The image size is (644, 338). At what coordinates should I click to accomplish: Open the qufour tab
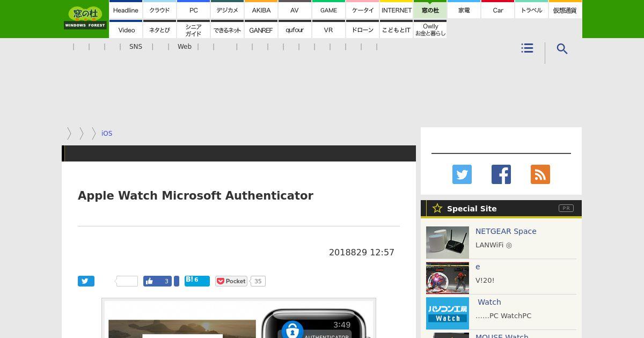[x=295, y=30]
